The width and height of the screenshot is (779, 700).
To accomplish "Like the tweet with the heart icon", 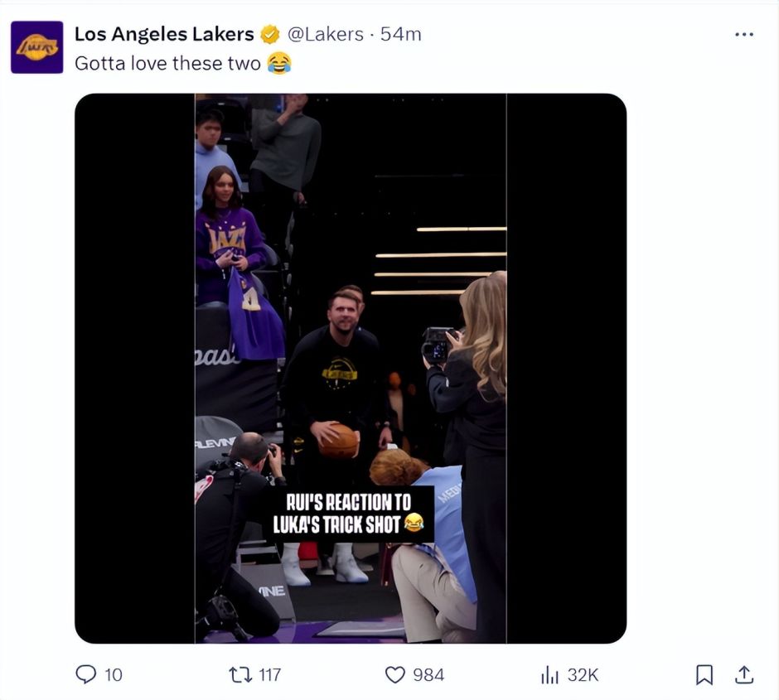I will point(395,674).
